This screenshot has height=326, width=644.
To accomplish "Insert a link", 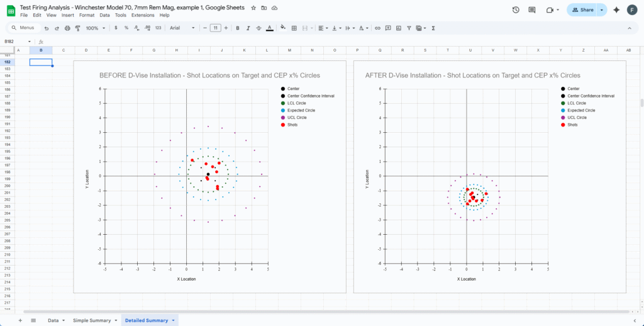I will pyautogui.click(x=377, y=28).
